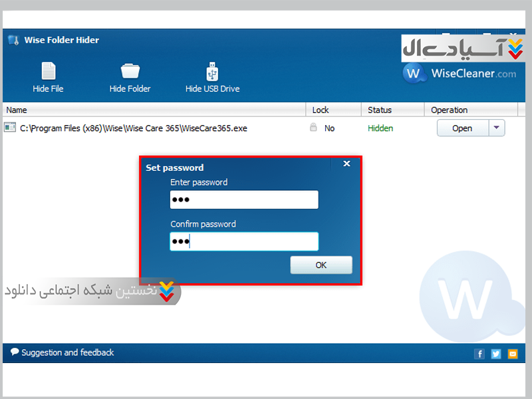
Task: Click the padlock icon in Lock column
Action: tap(313, 128)
